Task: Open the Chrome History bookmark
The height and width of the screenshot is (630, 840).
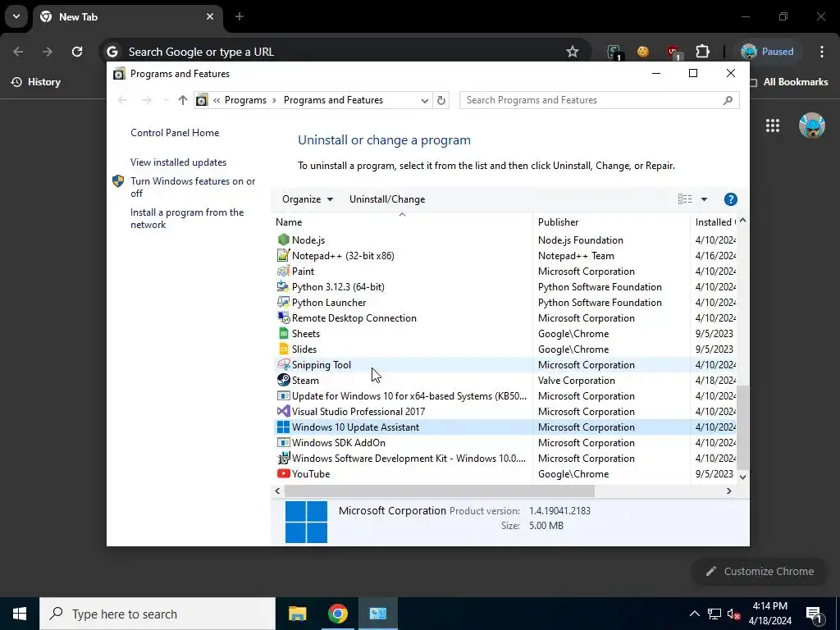Action: 36,82
